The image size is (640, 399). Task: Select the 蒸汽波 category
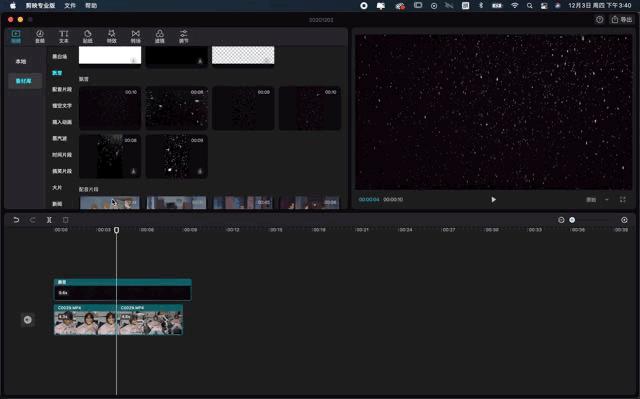[x=60, y=138]
